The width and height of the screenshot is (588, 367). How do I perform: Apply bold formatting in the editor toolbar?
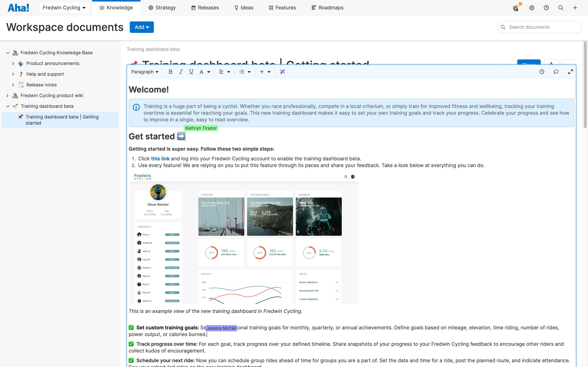(170, 72)
